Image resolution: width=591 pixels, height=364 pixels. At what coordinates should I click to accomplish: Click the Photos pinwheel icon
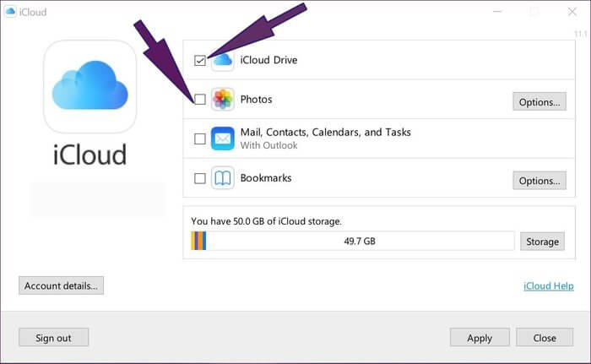[x=222, y=100]
